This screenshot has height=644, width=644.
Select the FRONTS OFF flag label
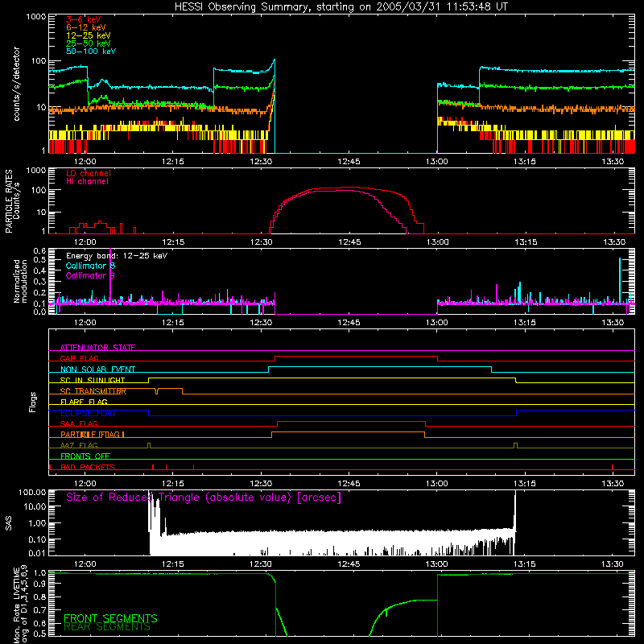point(85,456)
